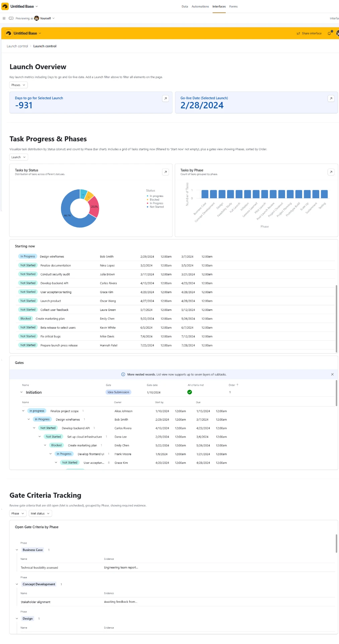The image size is (339, 644).
Task: Switch to the Data tab
Action: tap(185, 6)
